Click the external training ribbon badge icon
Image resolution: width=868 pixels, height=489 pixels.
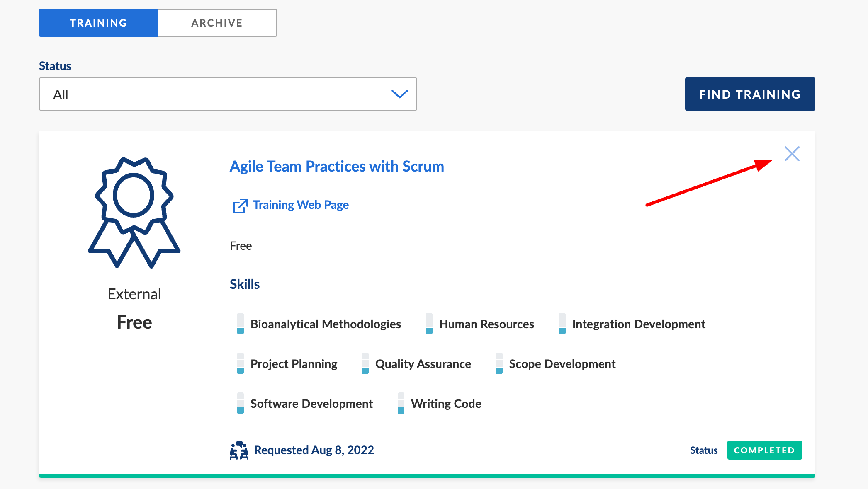[x=134, y=212]
